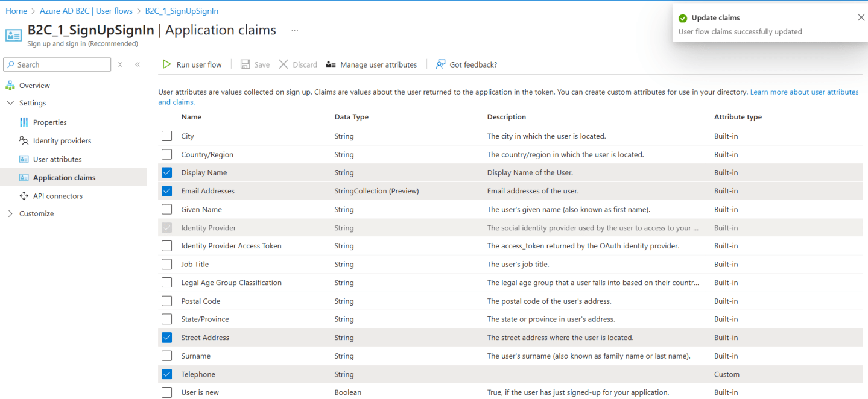Open the Learn more about user attributes link
The height and width of the screenshot is (399, 868).
[803, 92]
